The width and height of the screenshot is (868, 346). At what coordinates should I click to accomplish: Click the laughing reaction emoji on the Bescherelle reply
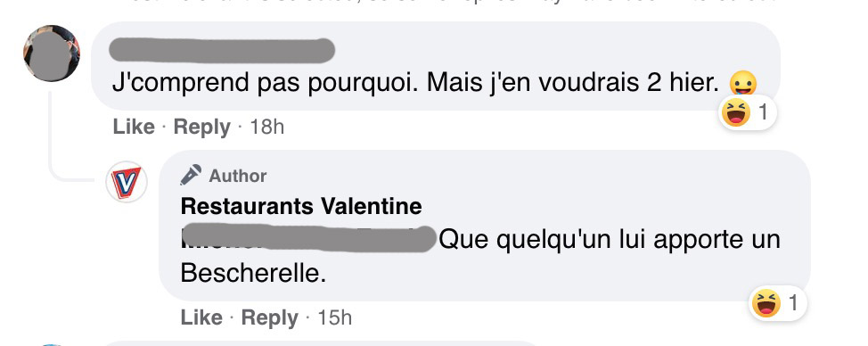coord(766,303)
